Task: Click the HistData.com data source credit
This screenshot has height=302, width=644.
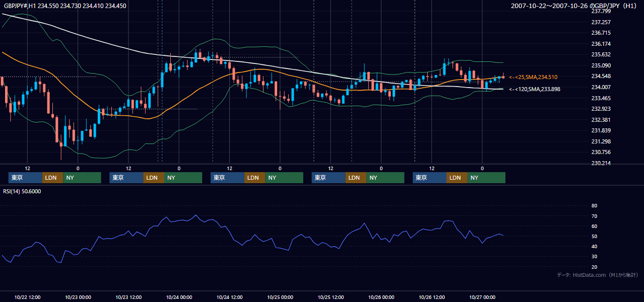Action: tap(597, 275)
